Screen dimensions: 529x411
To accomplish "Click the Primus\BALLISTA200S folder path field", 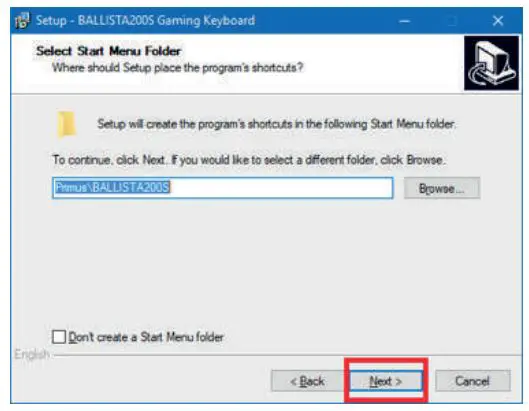I will pos(223,188).
